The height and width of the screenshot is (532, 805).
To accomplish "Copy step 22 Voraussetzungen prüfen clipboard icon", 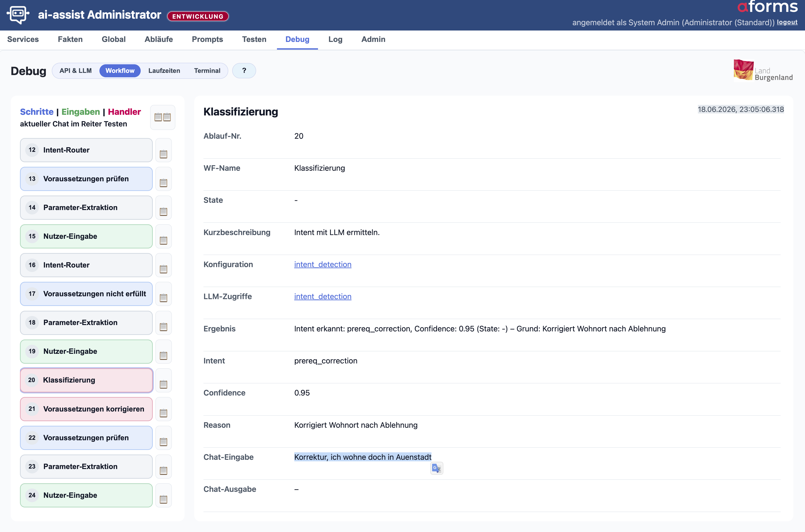I will point(164,438).
